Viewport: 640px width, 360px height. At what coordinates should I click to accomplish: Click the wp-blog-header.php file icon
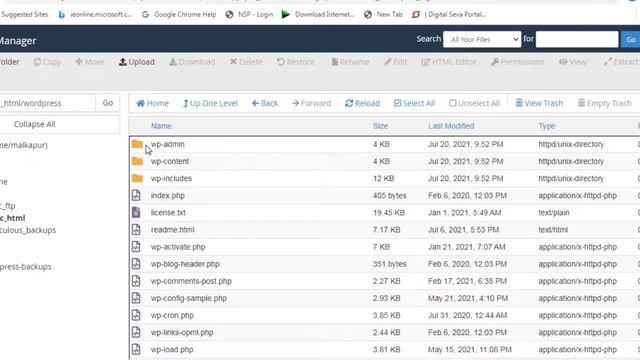click(x=136, y=264)
